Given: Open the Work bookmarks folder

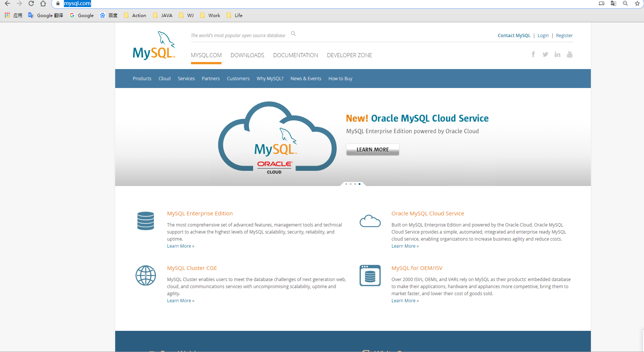Looking at the screenshot, I should [210, 15].
